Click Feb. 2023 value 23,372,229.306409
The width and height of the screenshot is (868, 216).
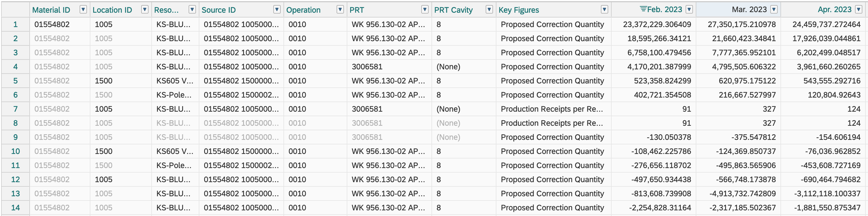click(x=657, y=25)
